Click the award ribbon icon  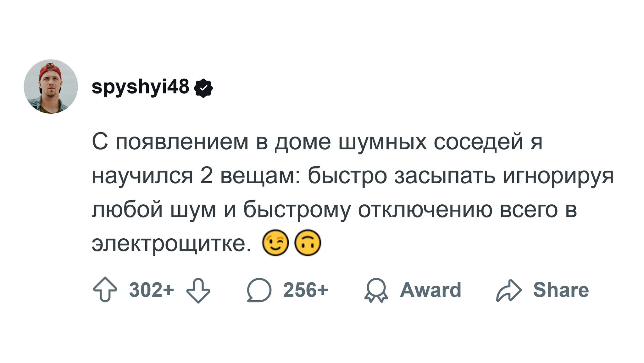coord(376,290)
